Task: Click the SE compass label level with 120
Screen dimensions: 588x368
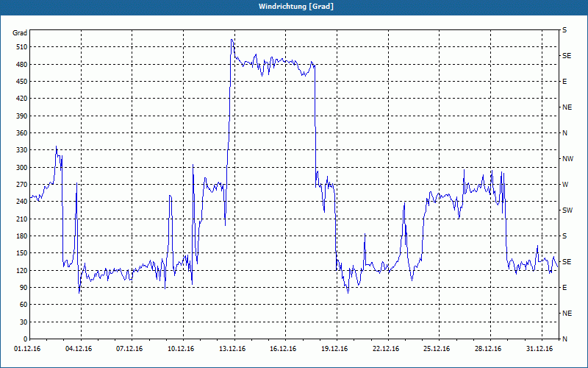Action: click(567, 262)
